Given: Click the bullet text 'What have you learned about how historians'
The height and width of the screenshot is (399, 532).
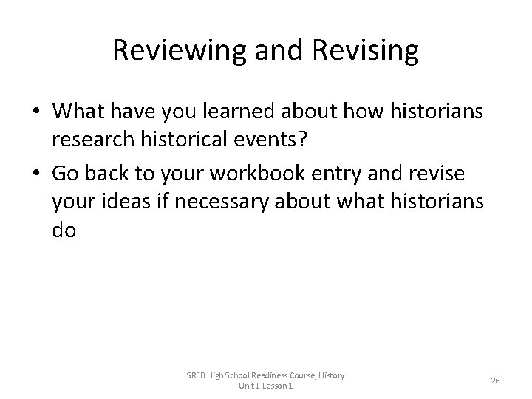Looking at the screenshot, I should coord(267,111).
